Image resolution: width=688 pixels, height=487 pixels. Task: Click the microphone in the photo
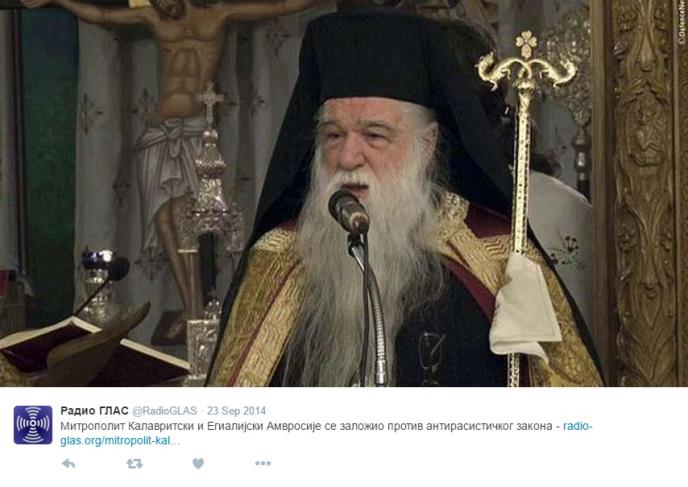[348, 212]
